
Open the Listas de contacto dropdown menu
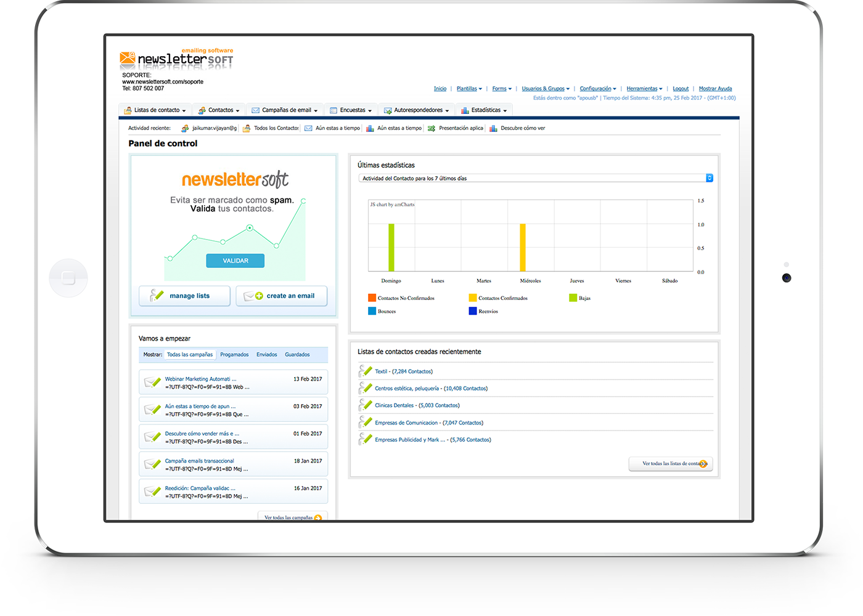coord(155,110)
